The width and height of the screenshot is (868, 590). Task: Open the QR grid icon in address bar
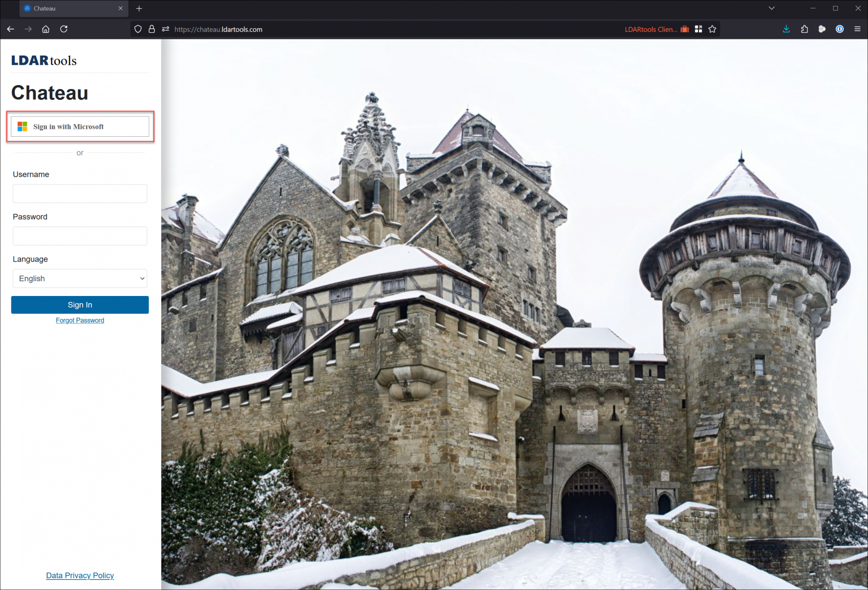click(698, 29)
